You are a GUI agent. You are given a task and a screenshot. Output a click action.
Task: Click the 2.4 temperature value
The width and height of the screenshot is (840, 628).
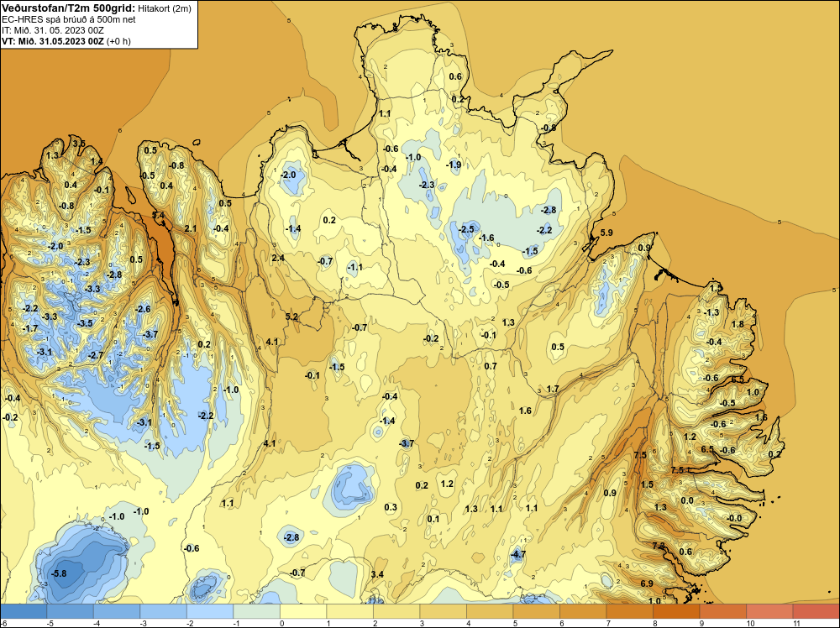pos(278,258)
